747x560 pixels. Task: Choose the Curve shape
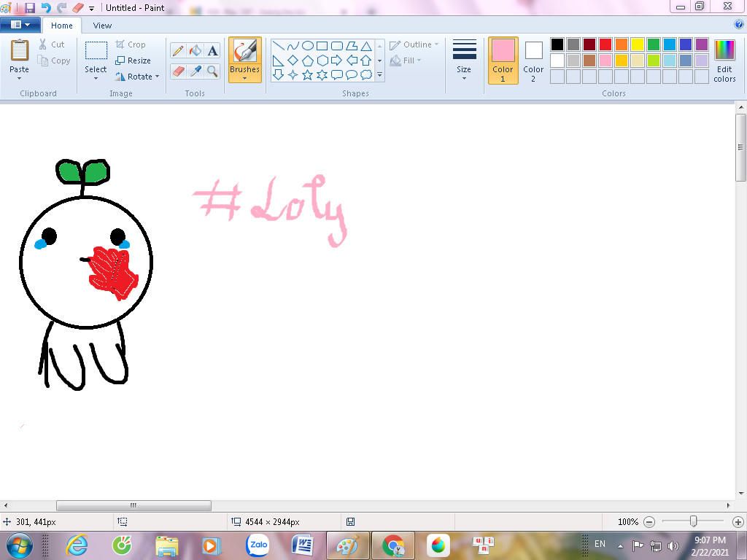(x=293, y=46)
